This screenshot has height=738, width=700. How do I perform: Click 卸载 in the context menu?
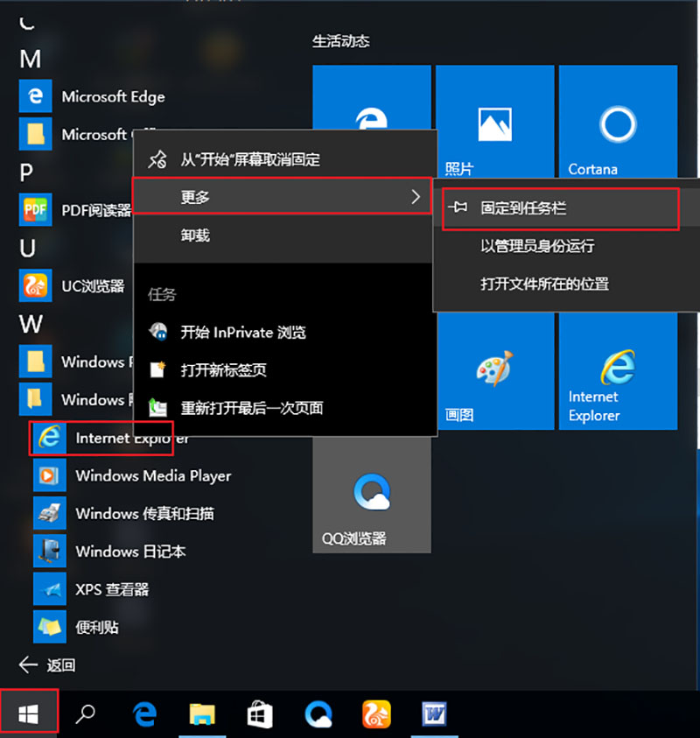coord(195,235)
